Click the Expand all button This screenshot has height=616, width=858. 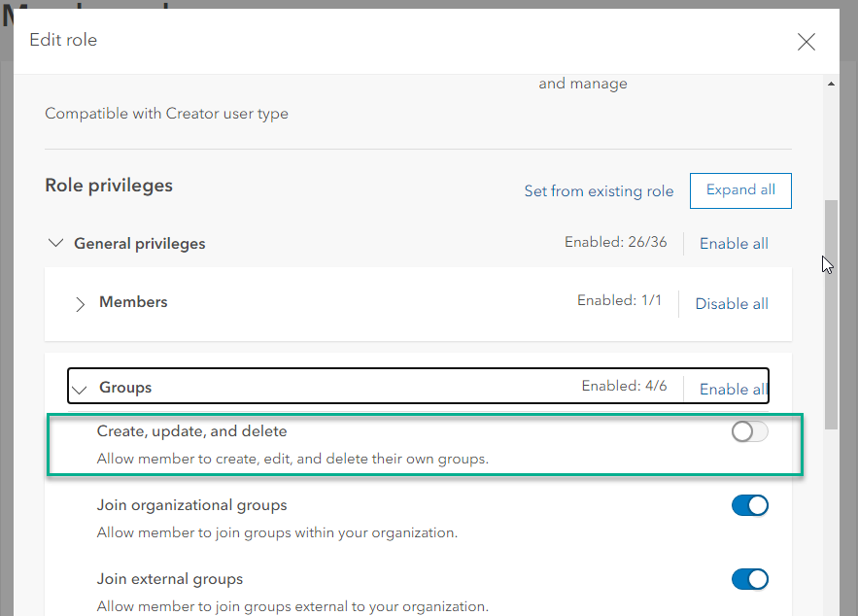[740, 190]
